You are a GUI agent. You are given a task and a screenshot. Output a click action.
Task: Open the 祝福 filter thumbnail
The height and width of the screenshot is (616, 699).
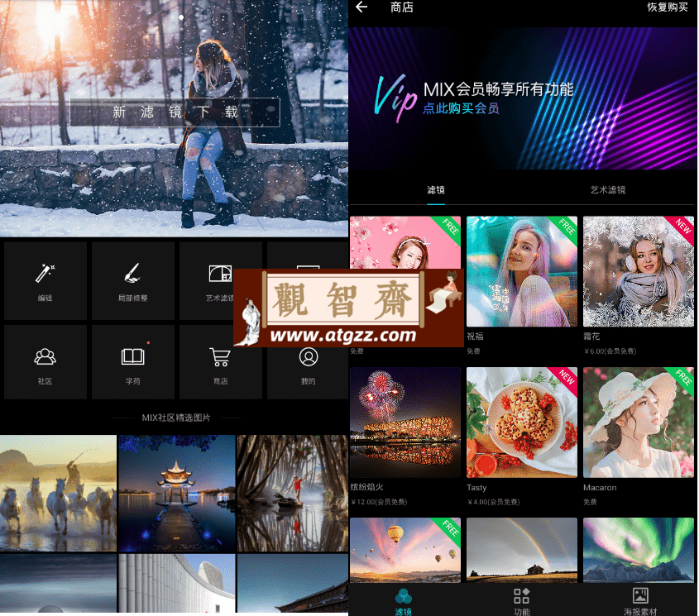tap(522, 271)
